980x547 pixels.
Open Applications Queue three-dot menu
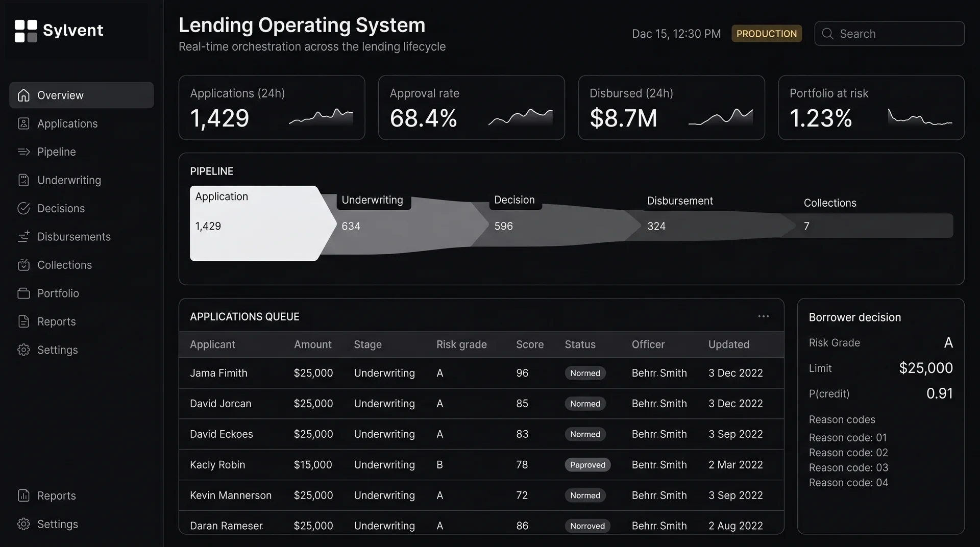click(763, 316)
